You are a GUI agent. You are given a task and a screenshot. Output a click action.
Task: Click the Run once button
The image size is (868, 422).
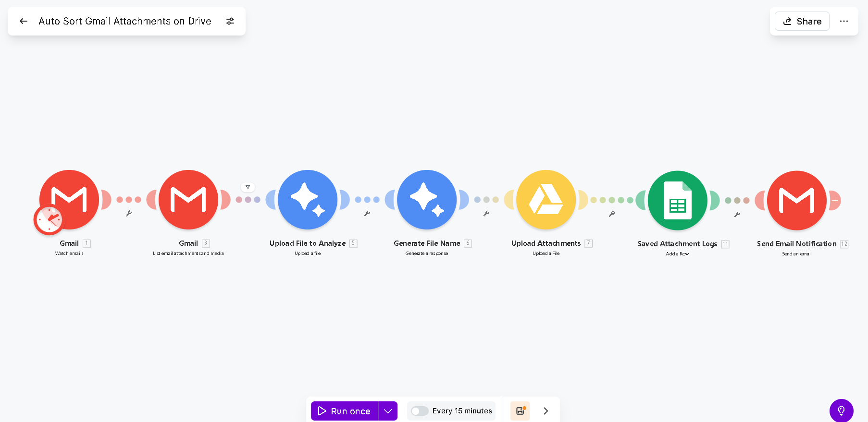click(x=345, y=411)
